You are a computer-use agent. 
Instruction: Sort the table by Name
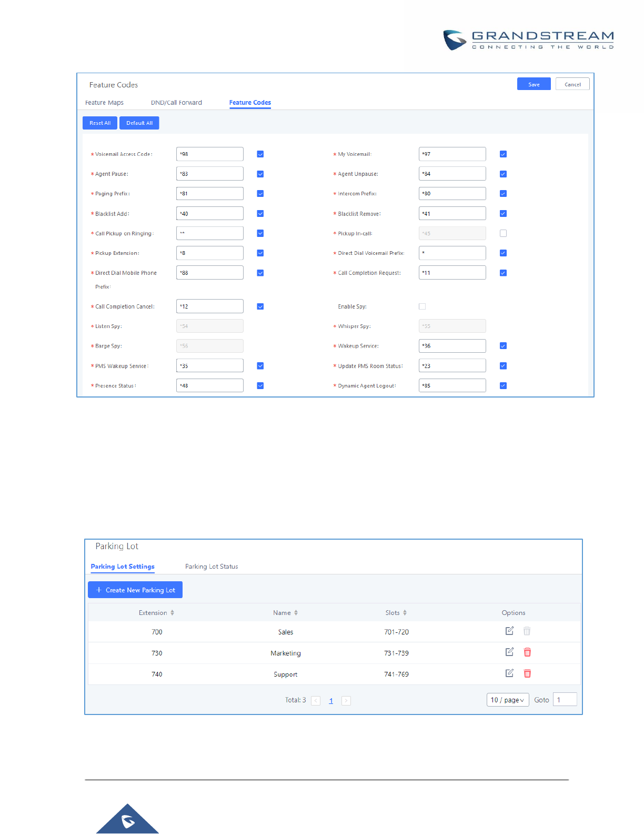296,613
